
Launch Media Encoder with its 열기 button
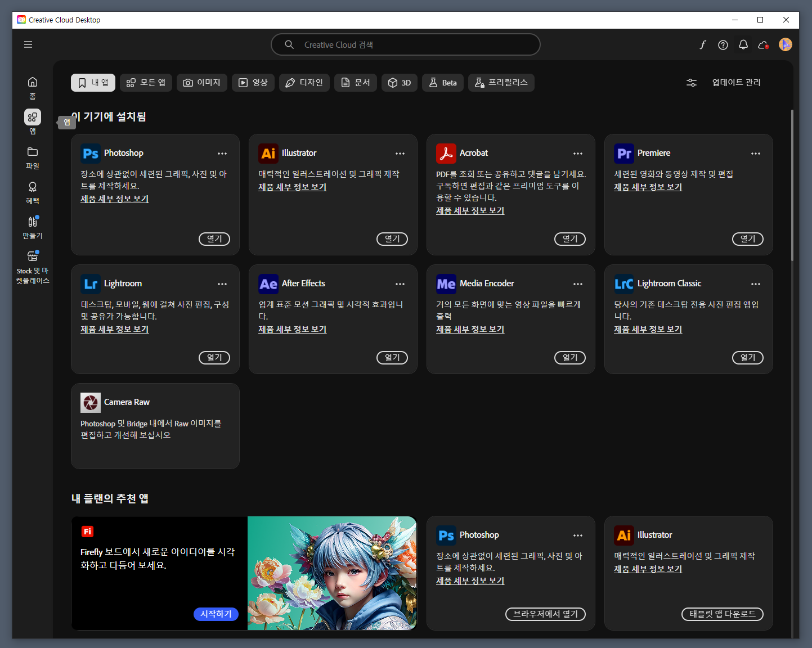[570, 358]
